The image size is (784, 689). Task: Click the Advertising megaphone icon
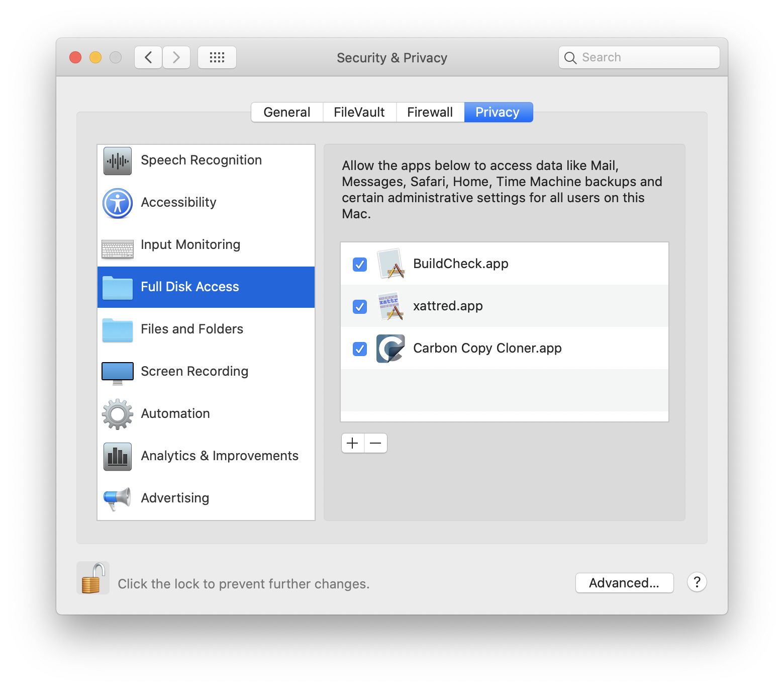click(118, 498)
